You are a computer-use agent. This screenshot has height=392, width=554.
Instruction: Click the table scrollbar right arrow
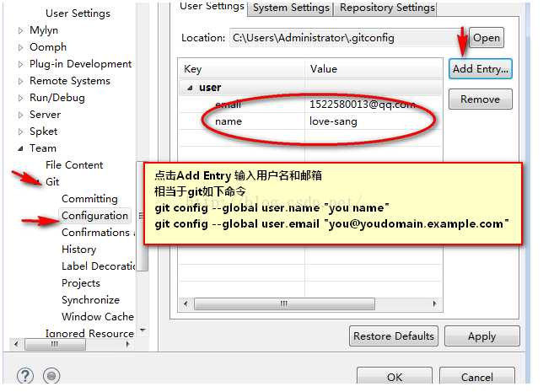434,303
